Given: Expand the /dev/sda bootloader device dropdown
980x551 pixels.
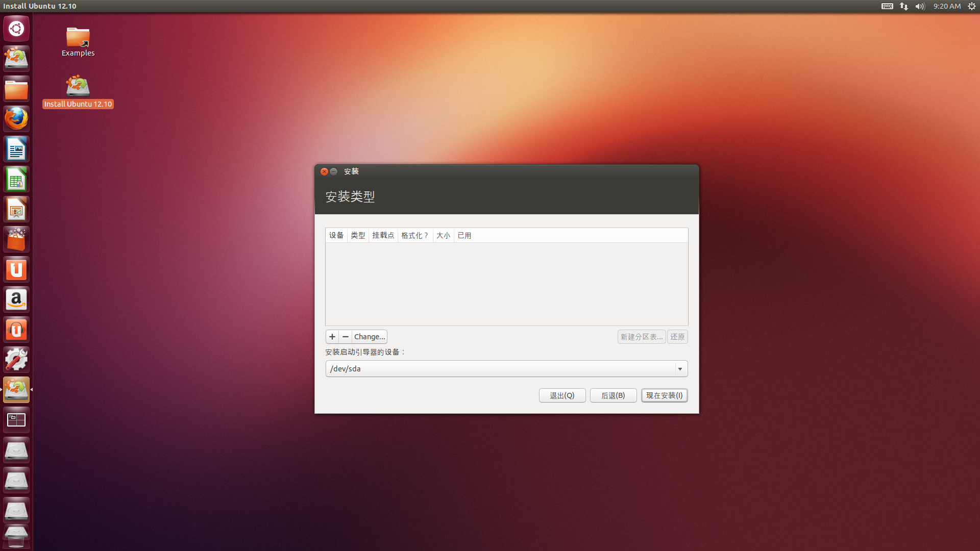Looking at the screenshot, I should pyautogui.click(x=680, y=369).
